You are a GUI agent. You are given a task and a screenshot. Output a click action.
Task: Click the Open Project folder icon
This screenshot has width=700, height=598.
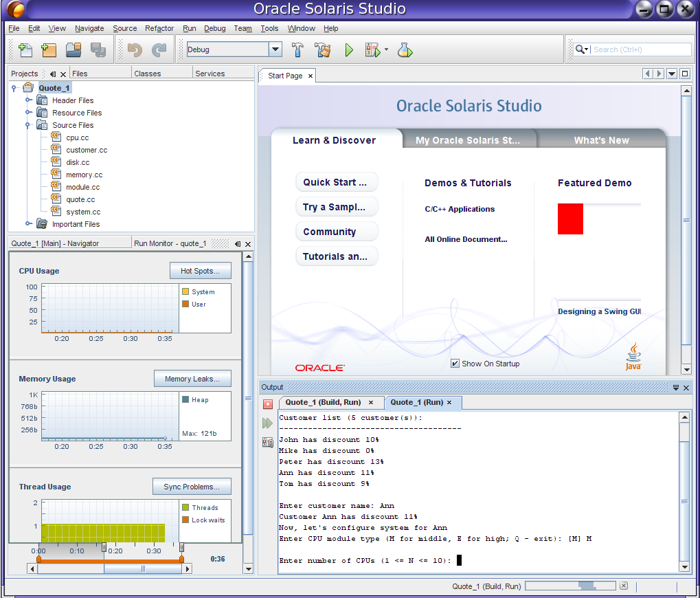tap(74, 49)
